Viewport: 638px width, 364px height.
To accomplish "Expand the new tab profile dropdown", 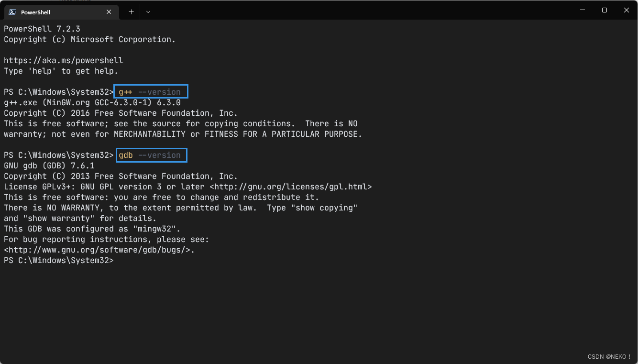I will [x=148, y=12].
